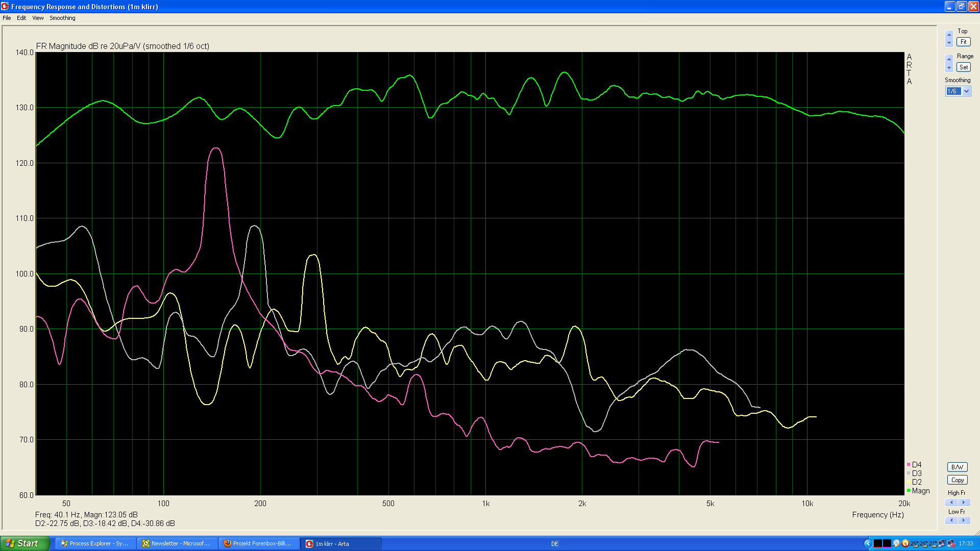The image size is (980, 551).
Task: Open the Smoothing menu
Action: 62,18
